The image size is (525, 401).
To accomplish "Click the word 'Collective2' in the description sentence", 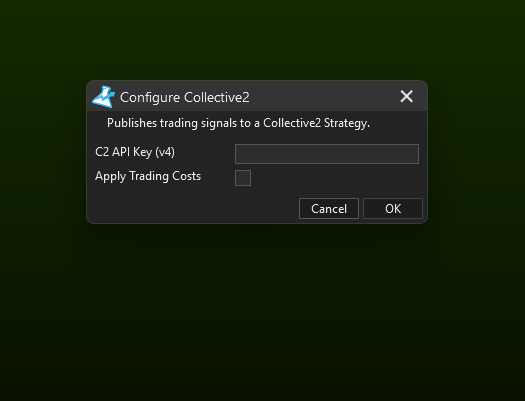I will point(292,123).
